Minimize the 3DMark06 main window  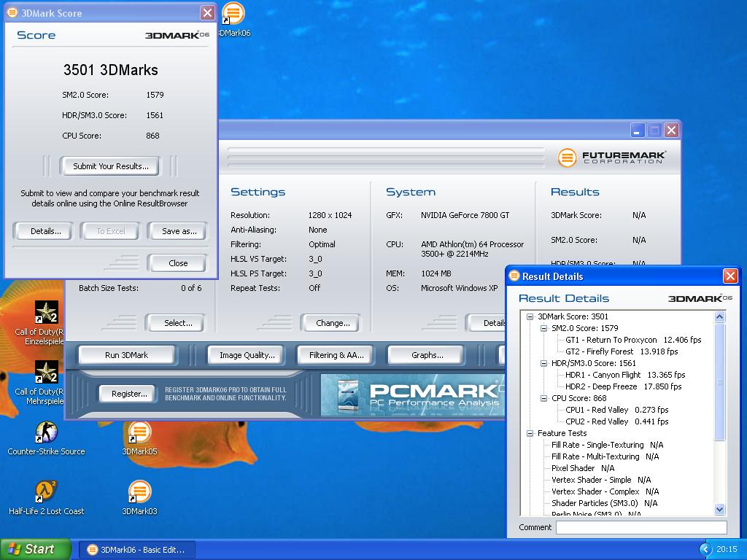638,130
